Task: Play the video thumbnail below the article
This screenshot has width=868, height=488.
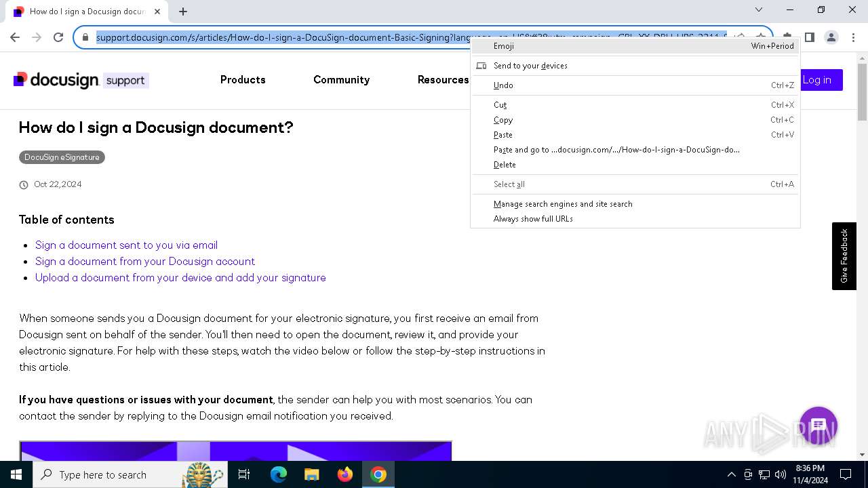Action: [x=235, y=451]
